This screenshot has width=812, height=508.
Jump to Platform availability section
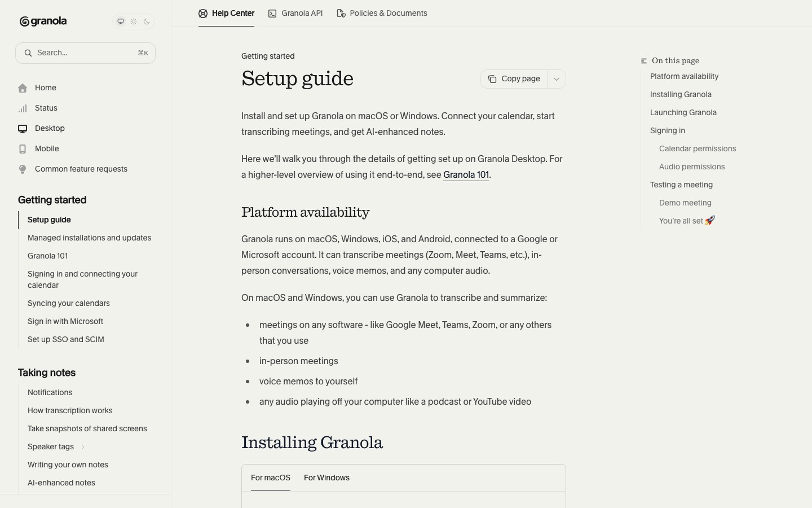684,77
